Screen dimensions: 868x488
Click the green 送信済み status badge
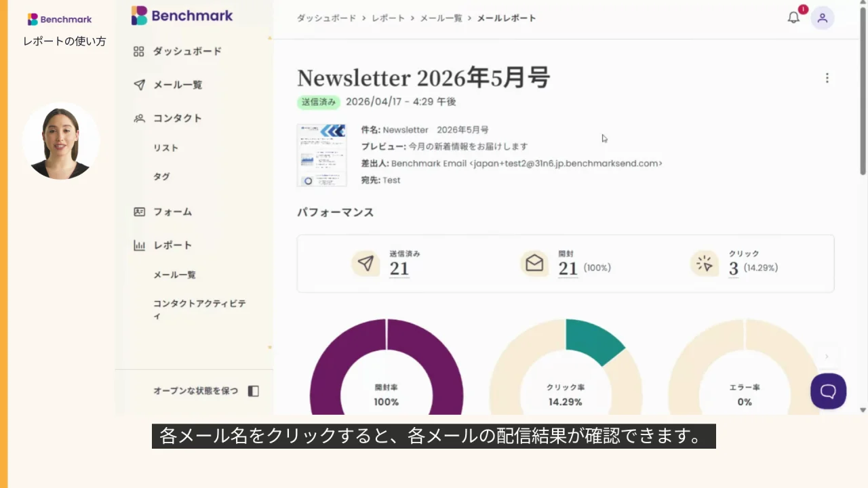tap(319, 102)
